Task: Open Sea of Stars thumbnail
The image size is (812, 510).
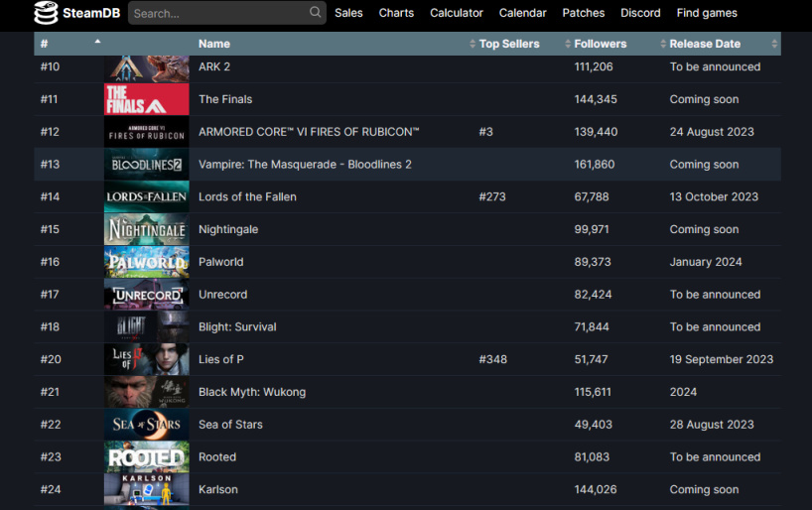Action: click(147, 425)
